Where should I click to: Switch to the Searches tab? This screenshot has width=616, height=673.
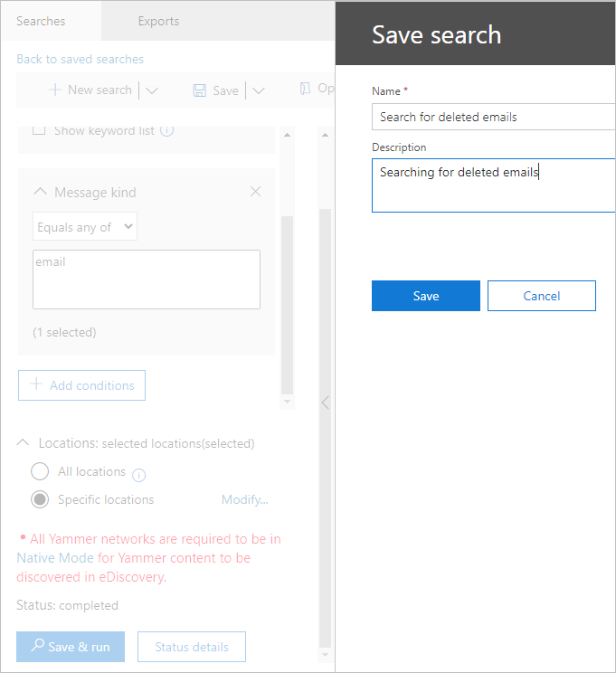[x=41, y=21]
